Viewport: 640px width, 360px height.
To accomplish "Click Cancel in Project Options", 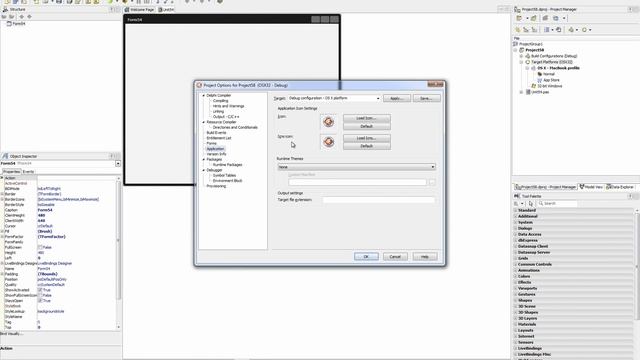I will (395, 257).
